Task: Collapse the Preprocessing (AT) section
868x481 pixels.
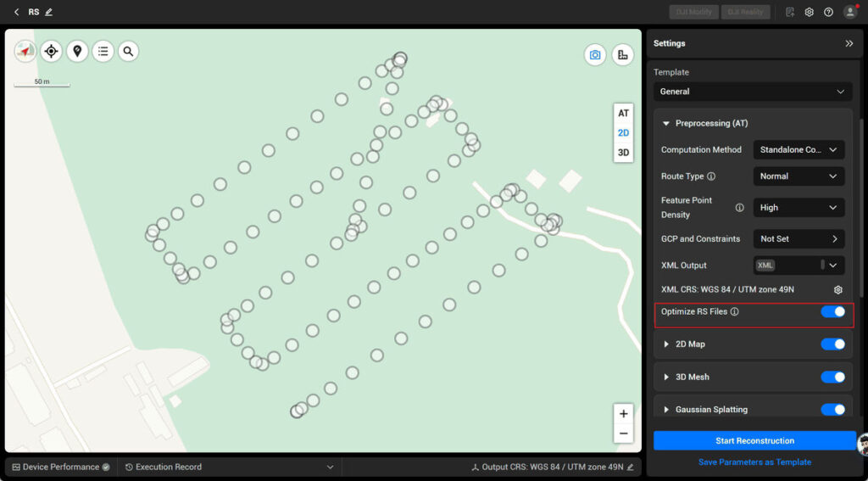Action: [x=666, y=124]
